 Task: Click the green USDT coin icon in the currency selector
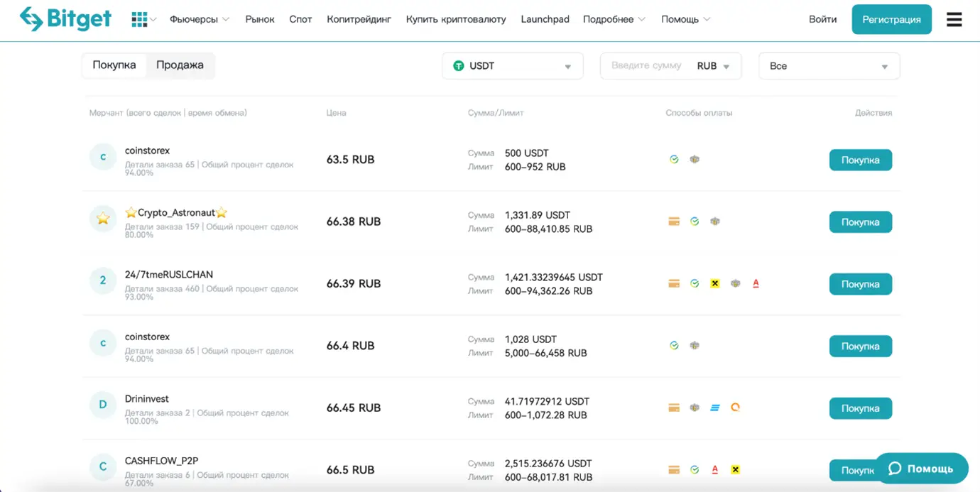coord(459,66)
